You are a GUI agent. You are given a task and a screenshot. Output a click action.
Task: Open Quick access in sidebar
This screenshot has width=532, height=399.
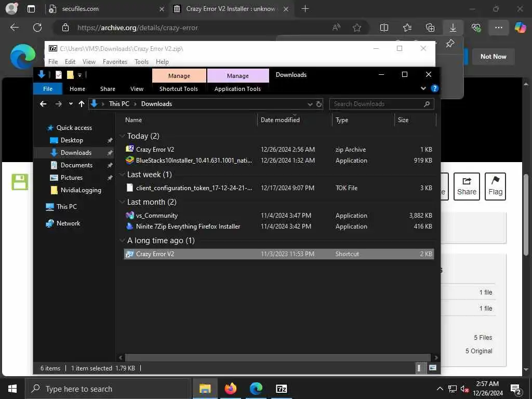pyautogui.click(x=74, y=128)
